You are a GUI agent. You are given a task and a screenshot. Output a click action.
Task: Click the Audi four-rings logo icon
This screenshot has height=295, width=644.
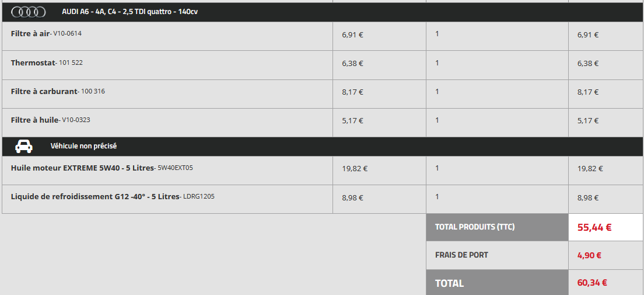pos(28,12)
